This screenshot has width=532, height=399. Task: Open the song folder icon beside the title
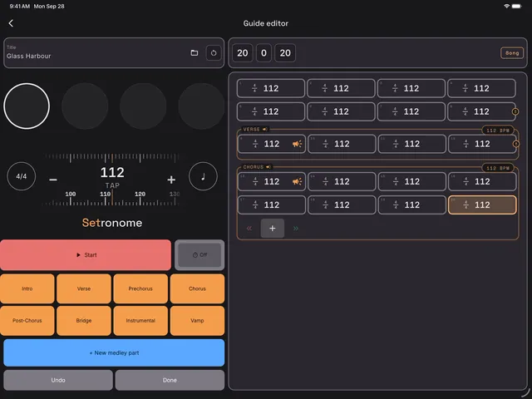point(194,53)
